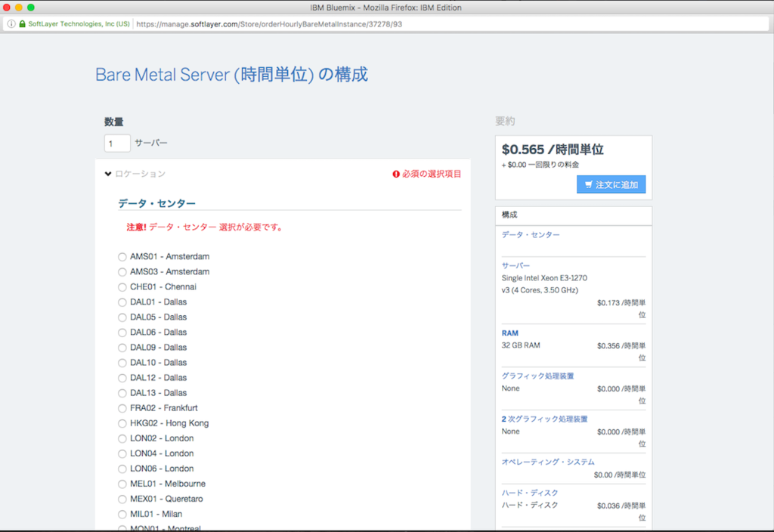Click the server quantity input field
The width and height of the screenshot is (774, 532).
pyautogui.click(x=117, y=143)
